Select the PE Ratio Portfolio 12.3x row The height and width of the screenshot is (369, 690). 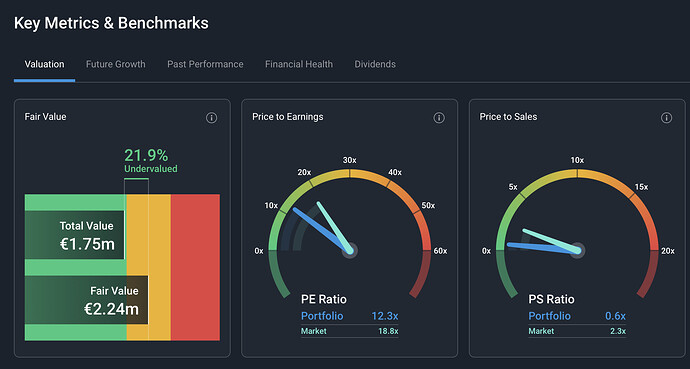349,316
